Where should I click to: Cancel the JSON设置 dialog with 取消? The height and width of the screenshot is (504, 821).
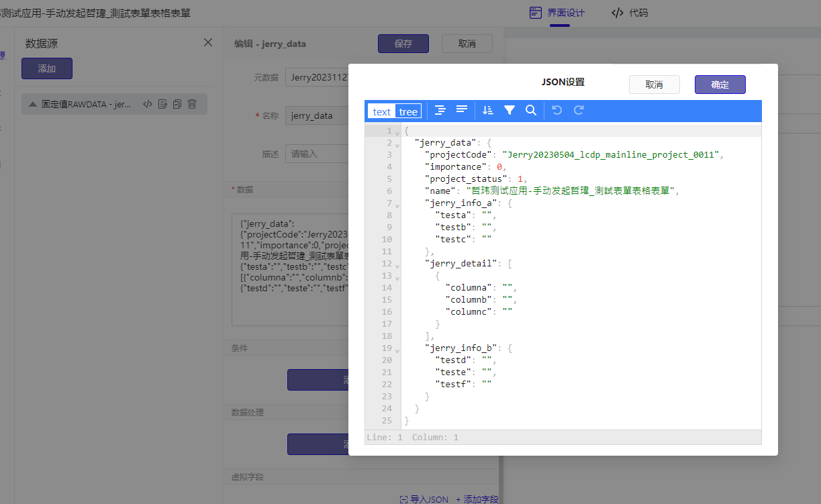pyautogui.click(x=655, y=85)
